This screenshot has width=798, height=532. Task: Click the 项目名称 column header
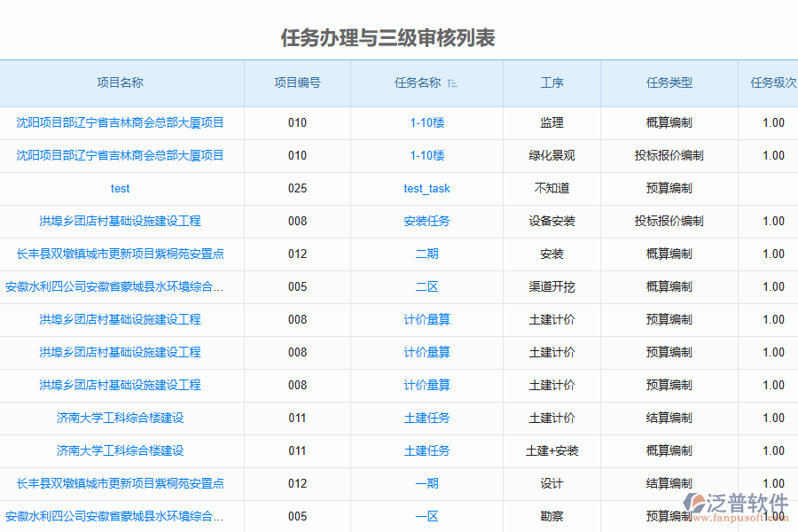(121, 82)
